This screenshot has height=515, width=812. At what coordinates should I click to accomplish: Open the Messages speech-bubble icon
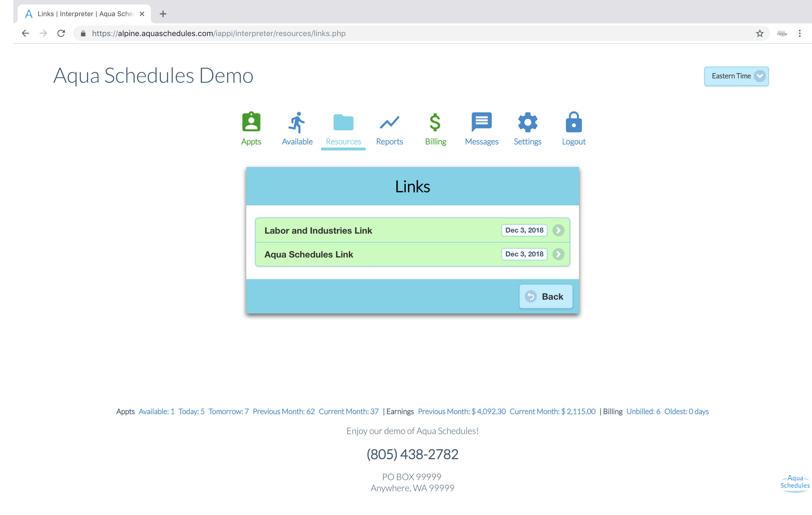tap(481, 122)
